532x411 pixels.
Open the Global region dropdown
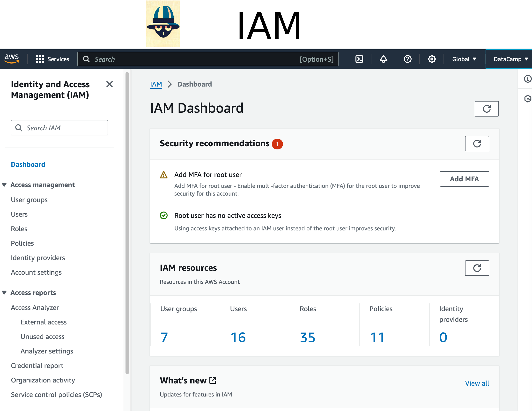point(464,59)
